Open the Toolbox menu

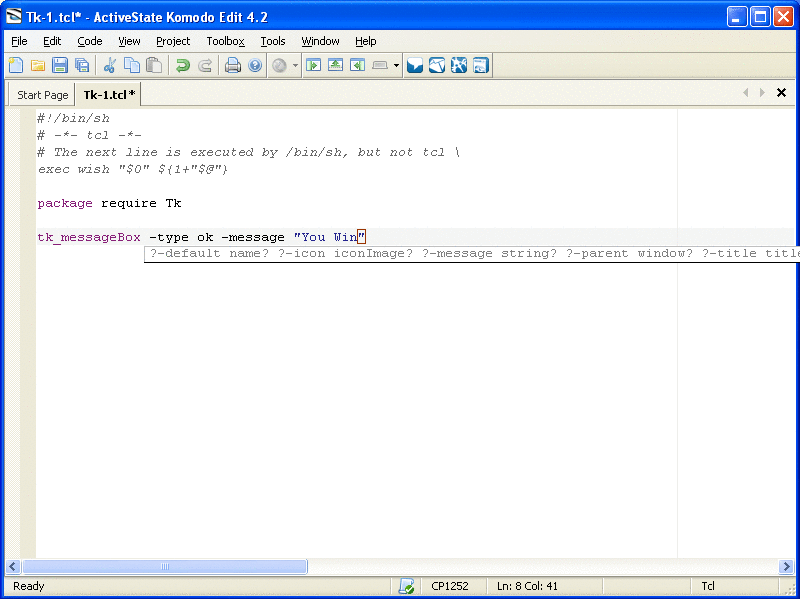tap(225, 41)
